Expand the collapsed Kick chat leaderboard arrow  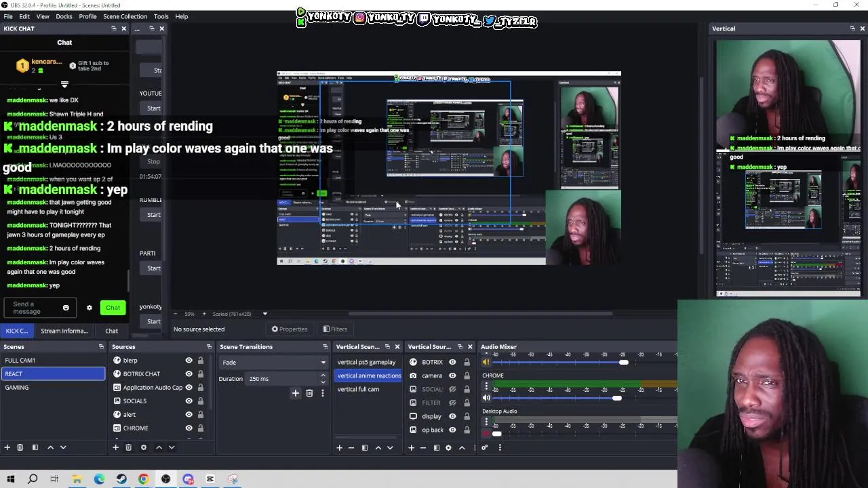point(64,85)
